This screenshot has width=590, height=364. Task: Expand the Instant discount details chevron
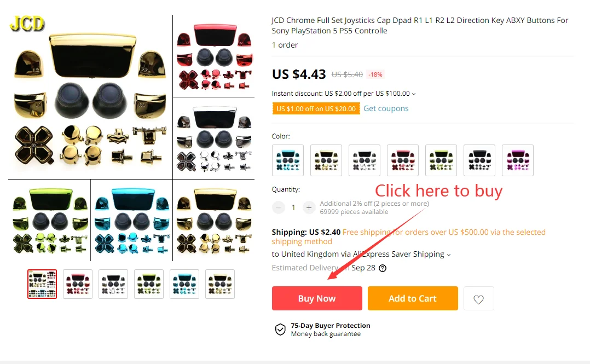pyautogui.click(x=414, y=94)
